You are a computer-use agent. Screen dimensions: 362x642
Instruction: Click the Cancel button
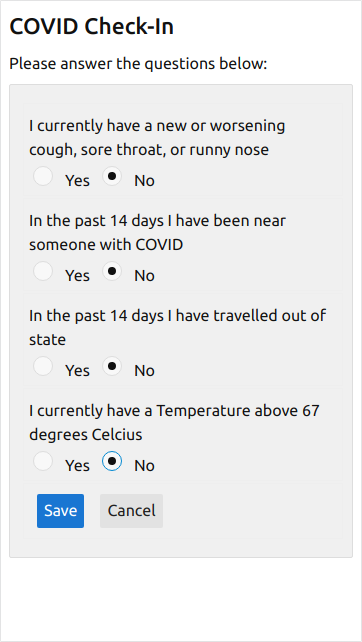pyautogui.click(x=131, y=511)
